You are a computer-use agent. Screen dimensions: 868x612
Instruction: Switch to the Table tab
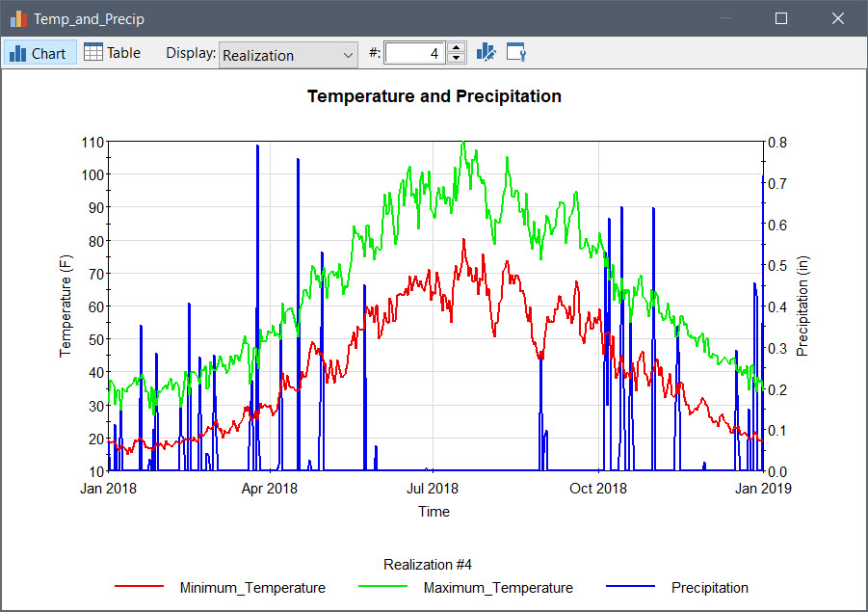(113, 53)
